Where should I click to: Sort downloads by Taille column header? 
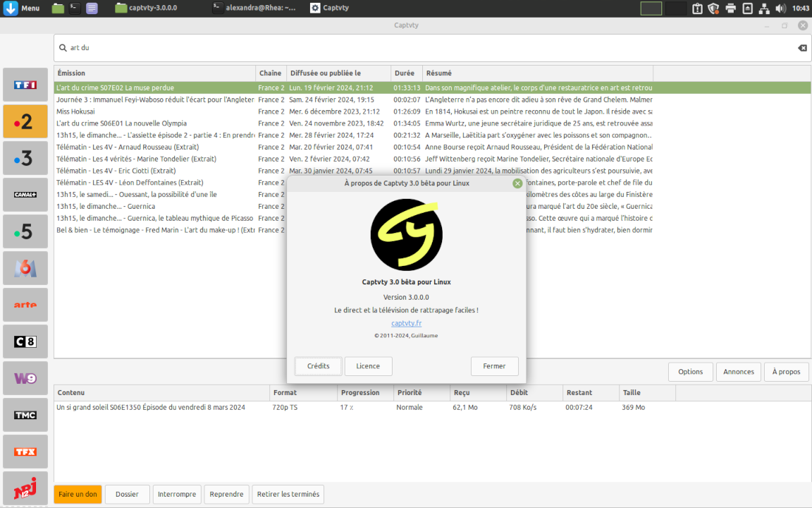coord(647,392)
